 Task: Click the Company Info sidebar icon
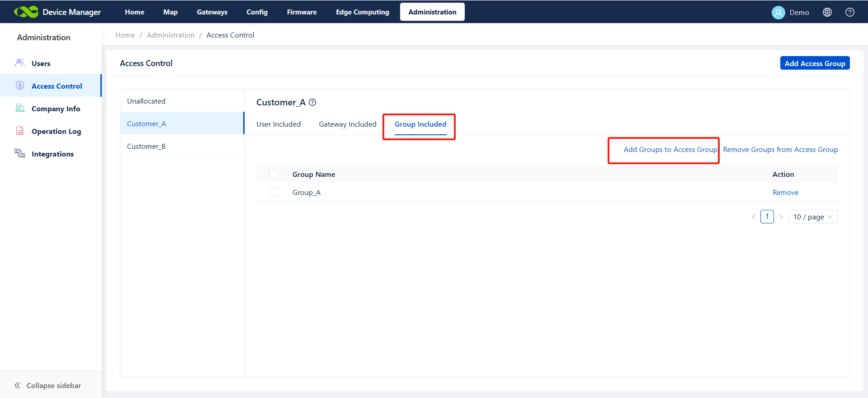(20, 109)
